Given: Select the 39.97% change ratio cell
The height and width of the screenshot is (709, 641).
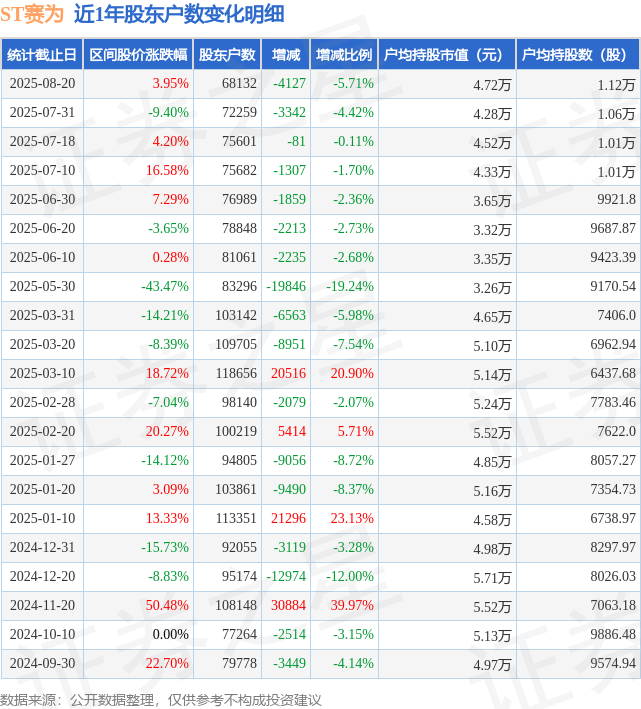Looking at the screenshot, I should tap(350, 605).
